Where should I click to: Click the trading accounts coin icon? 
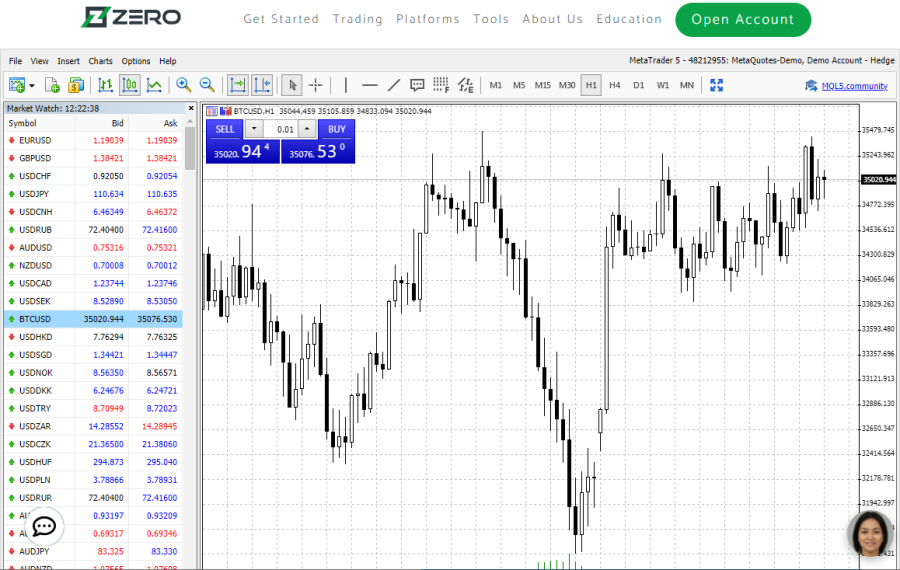tap(76, 86)
